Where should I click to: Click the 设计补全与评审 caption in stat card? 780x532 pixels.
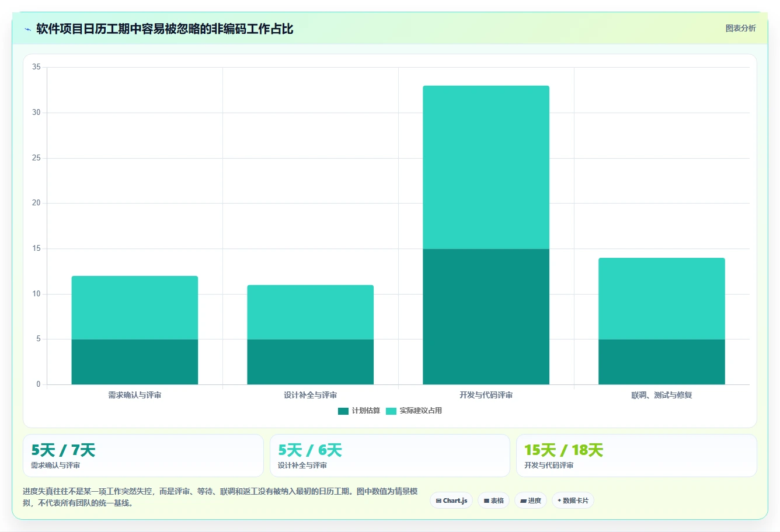[302, 466]
